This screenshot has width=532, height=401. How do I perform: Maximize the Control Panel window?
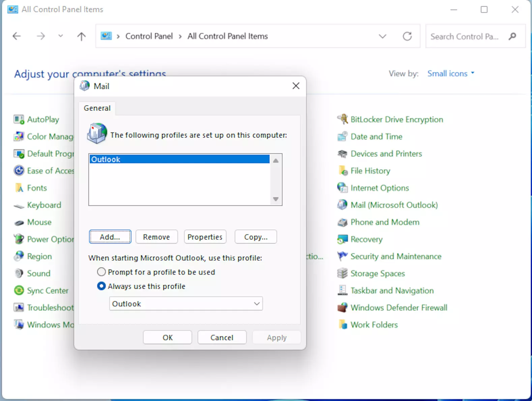[484, 9]
